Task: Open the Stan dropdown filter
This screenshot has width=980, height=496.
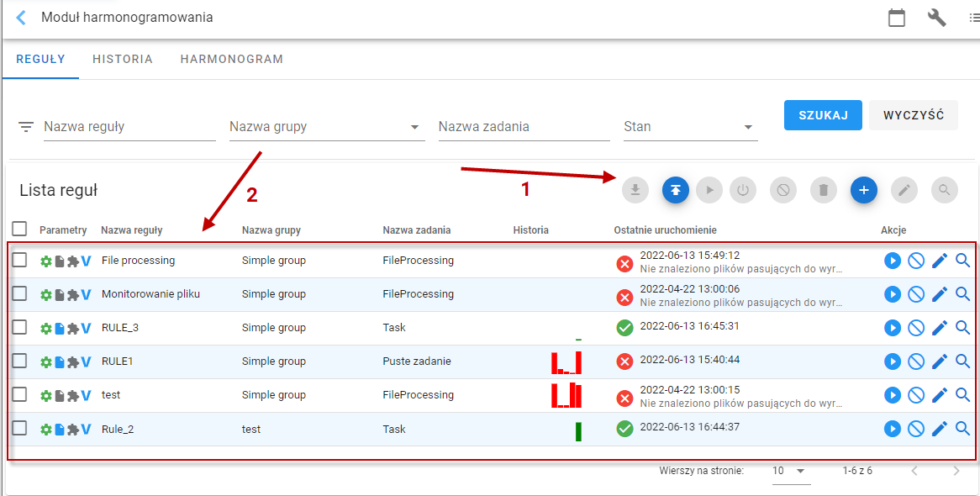Action: [x=691, y=127]
